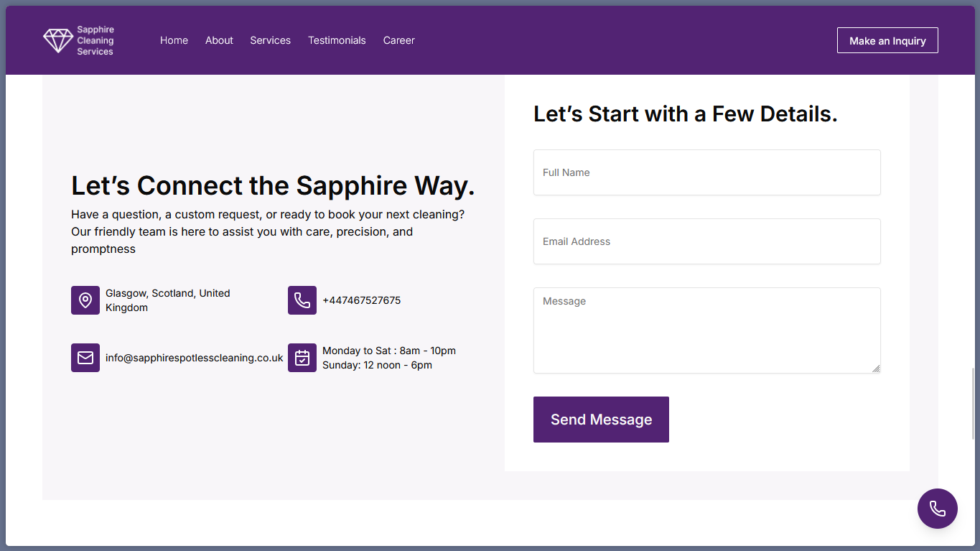Tap the floating round call button

tap(937, 509)
